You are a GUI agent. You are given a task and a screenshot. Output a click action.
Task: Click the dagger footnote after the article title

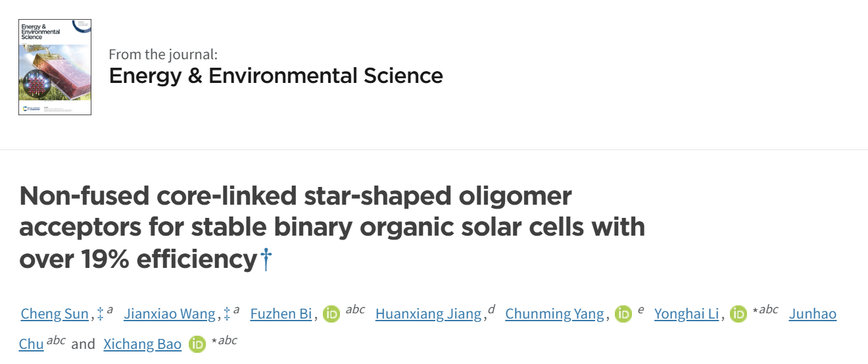(x=266, y=259)
